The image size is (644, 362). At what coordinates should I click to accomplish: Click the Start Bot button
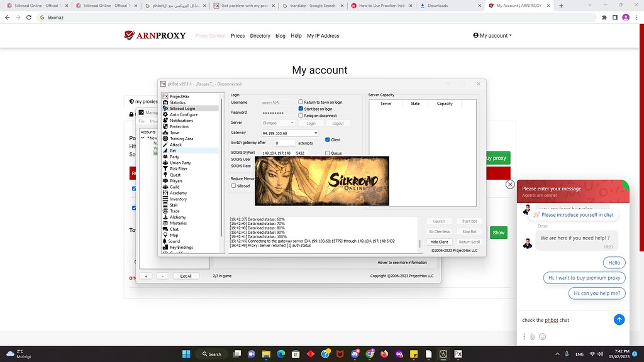coord(469,221)
